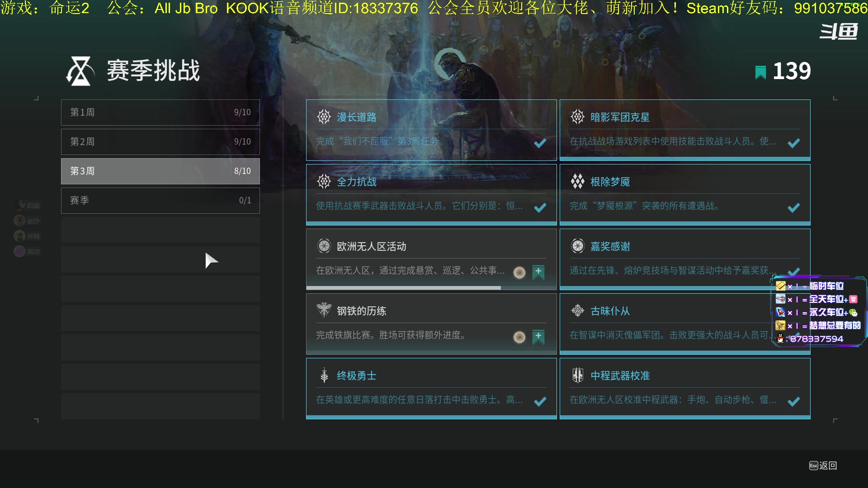The height and width of the screenshot is (488, 868).
Task: Click the bright dust reward in 欧洲无人区活动
Action: (x=519, y=272)
